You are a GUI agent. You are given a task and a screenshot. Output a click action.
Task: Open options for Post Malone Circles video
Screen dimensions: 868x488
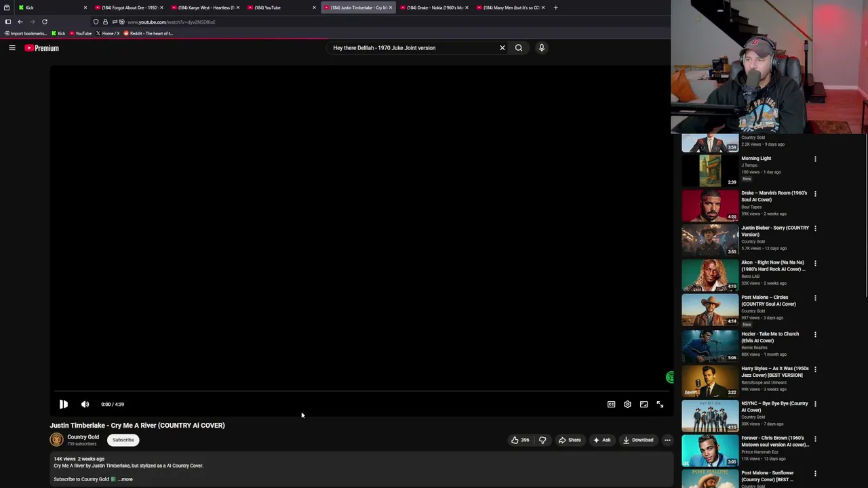click(815, 298)
